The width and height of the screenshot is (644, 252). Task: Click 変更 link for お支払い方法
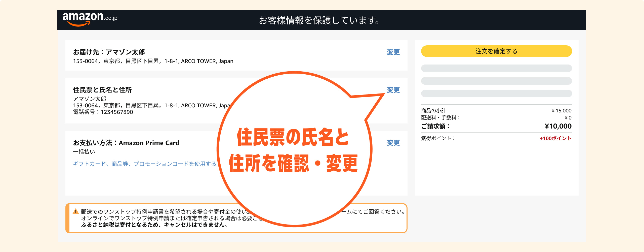(393, 143)
